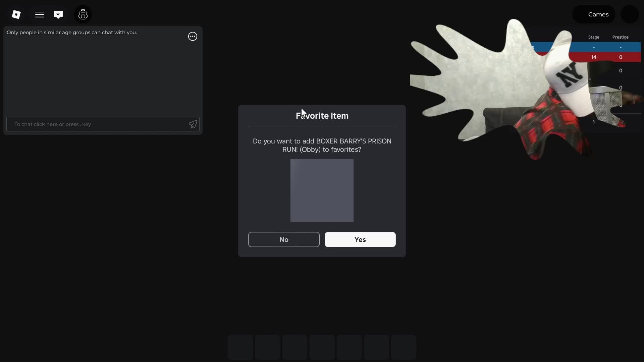This screenshot has height=362, width=644.
Task: Open the hamburger menu icon
Action: (x=40, y=14)
